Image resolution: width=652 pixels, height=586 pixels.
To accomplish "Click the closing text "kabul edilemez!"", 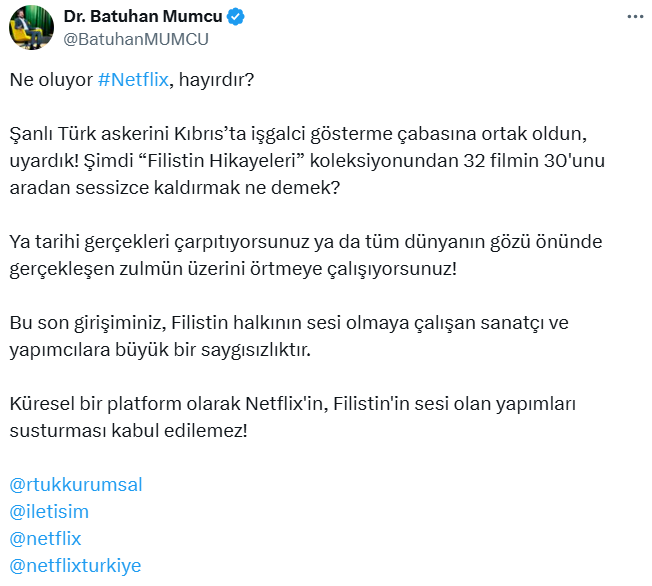I will click(180, 431).
